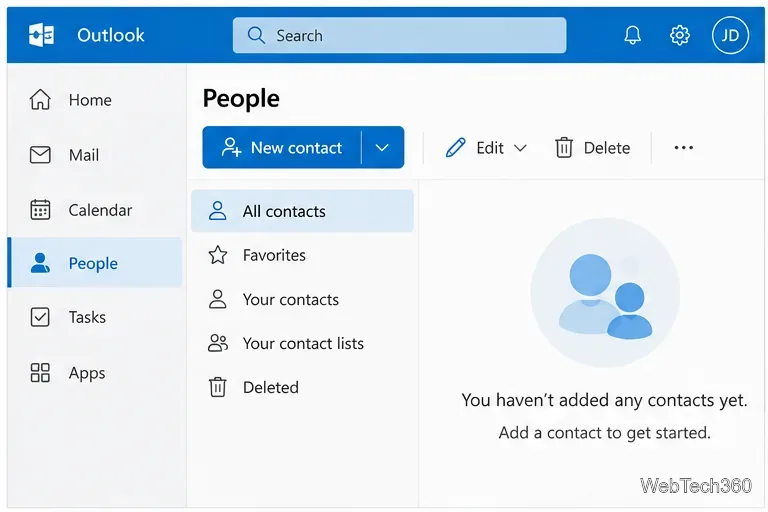Click the Outlook logo icon
768x512 pixels.
pyautogui.click(x=42, y=35)
